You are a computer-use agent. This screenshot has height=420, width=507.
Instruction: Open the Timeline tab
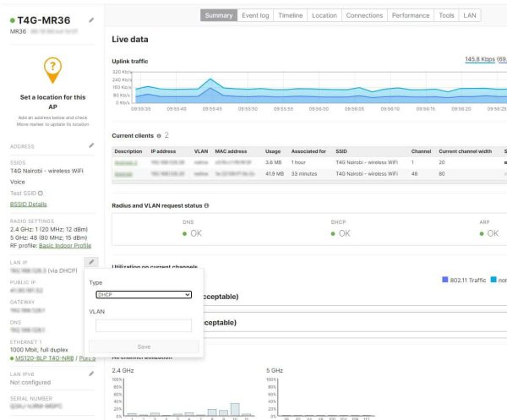coord(290,15)
